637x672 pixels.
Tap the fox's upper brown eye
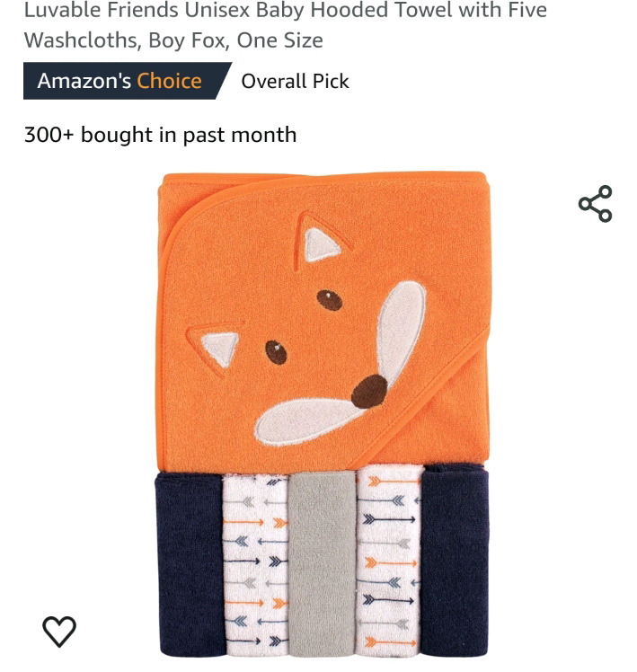[329, 299]
